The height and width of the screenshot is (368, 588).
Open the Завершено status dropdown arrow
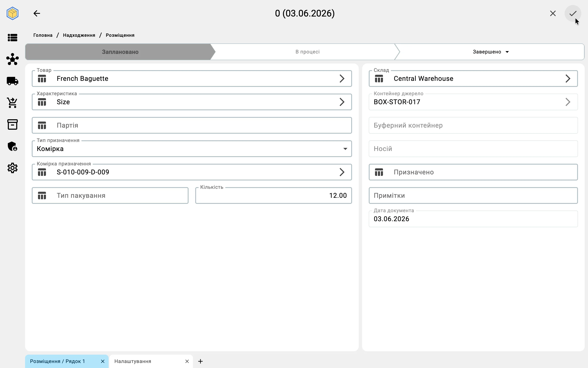coord(507,52)
